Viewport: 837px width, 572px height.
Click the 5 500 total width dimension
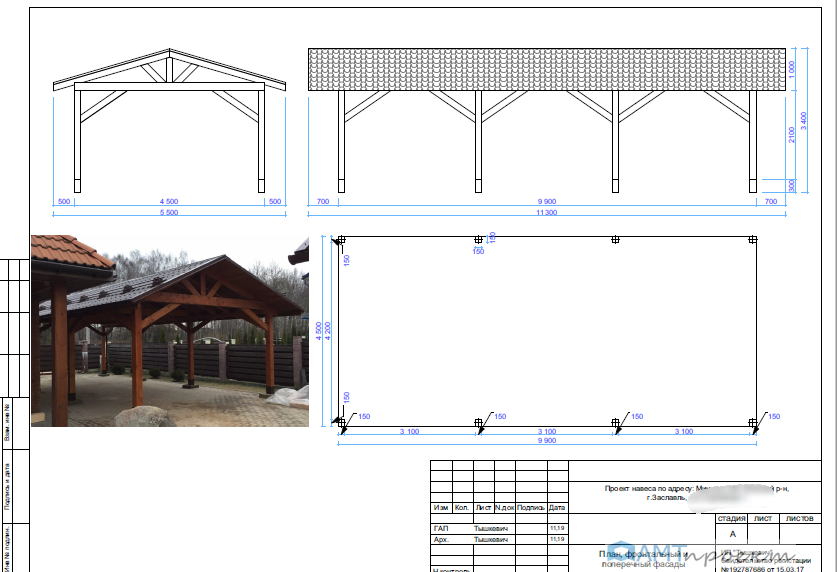(168, 213)
